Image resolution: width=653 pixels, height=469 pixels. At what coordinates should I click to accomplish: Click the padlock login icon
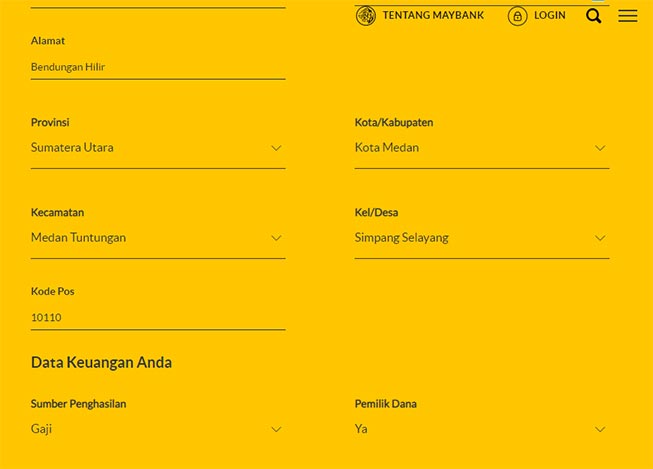(517, 16)
